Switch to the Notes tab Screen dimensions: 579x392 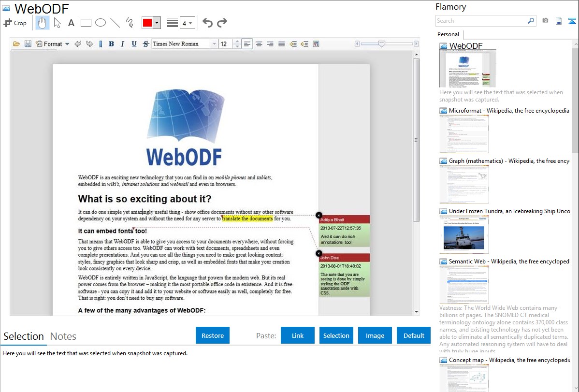pyautogui.click(x=63, y=336)
